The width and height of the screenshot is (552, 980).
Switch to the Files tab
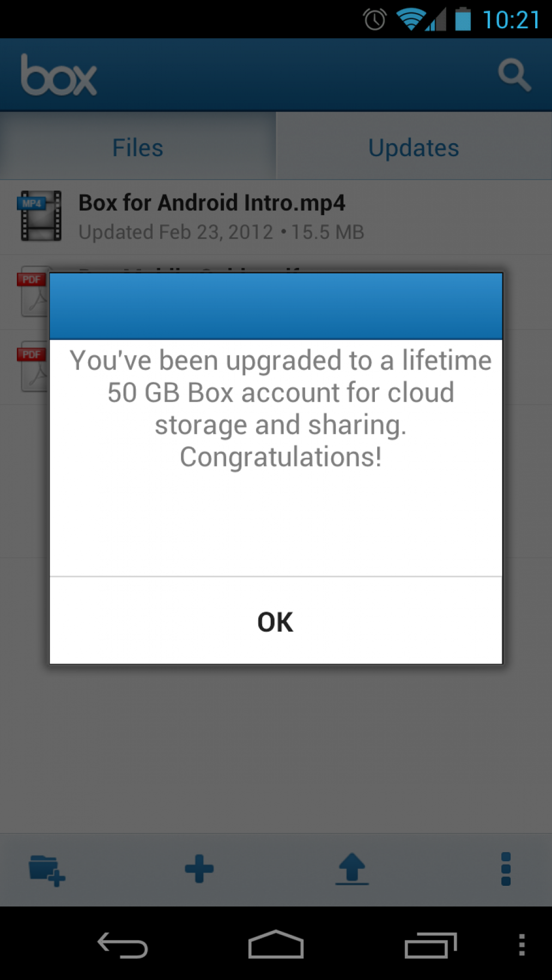point(138,147)
